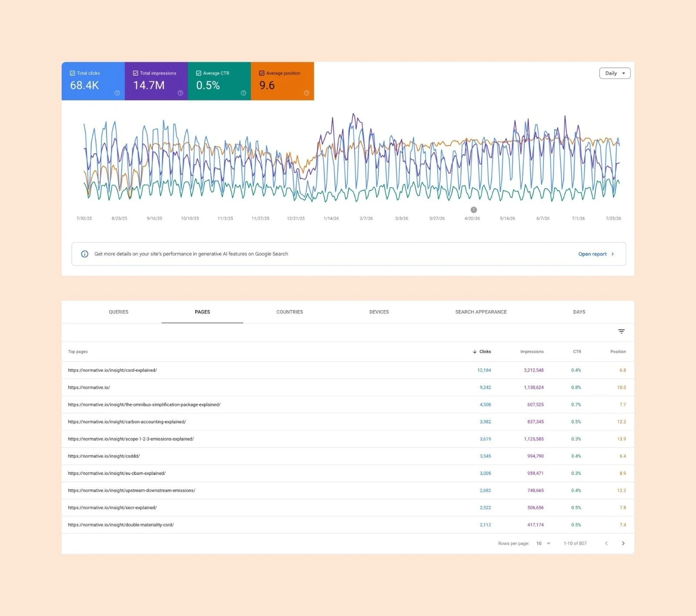Click the sort arrow next to Clicks

pyautogui.click(x=475, y=352)
